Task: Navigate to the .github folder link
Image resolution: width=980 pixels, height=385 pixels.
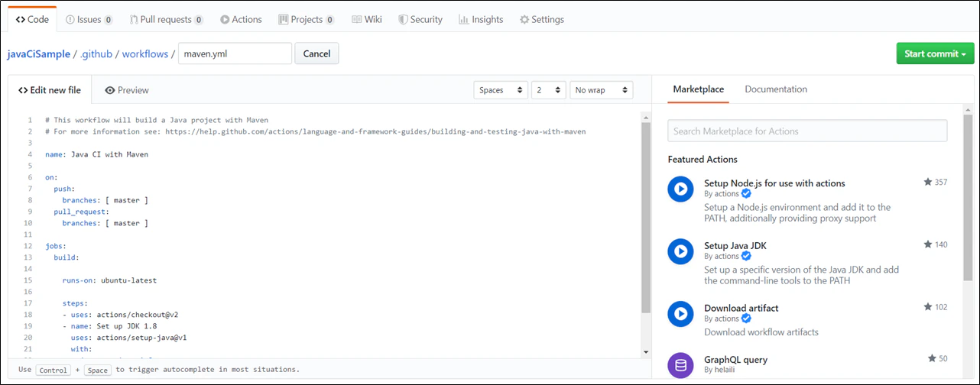Action: click(x=96, y=54)
